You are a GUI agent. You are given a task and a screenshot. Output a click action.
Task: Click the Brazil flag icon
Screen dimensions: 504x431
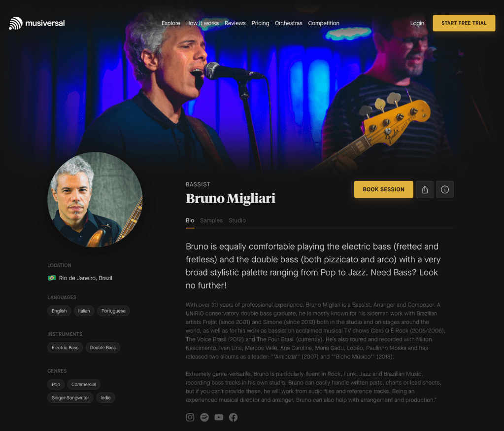point(52,278)
